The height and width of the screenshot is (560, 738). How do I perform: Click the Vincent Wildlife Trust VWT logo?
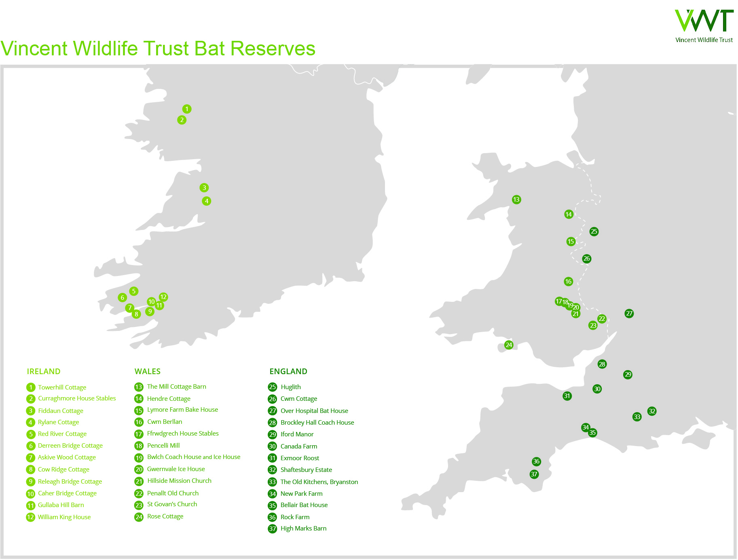click(704, 26)
